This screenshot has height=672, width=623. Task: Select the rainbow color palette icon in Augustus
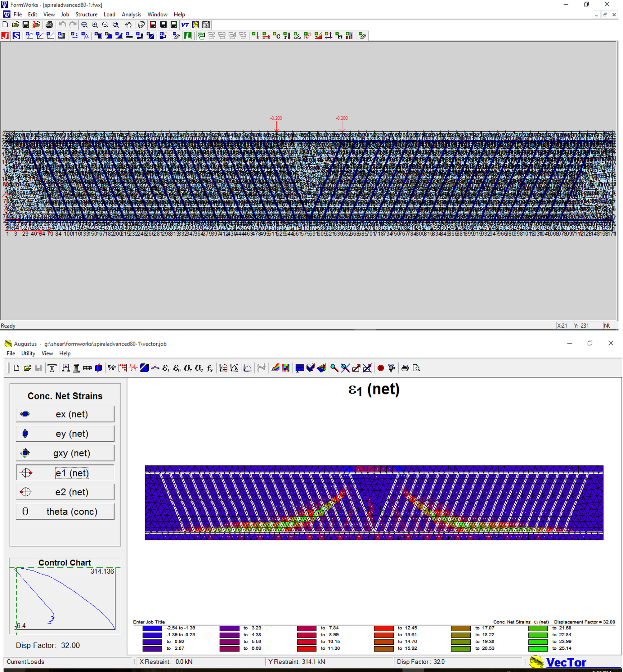[276, 368]
